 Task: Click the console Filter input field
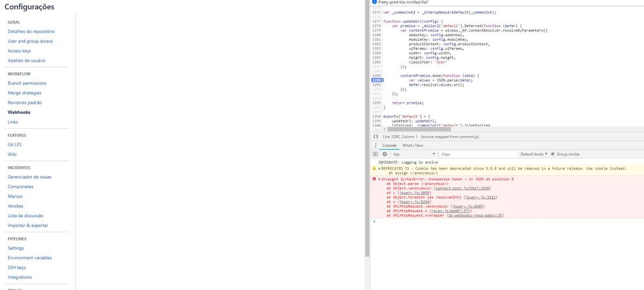click(478, 154)
